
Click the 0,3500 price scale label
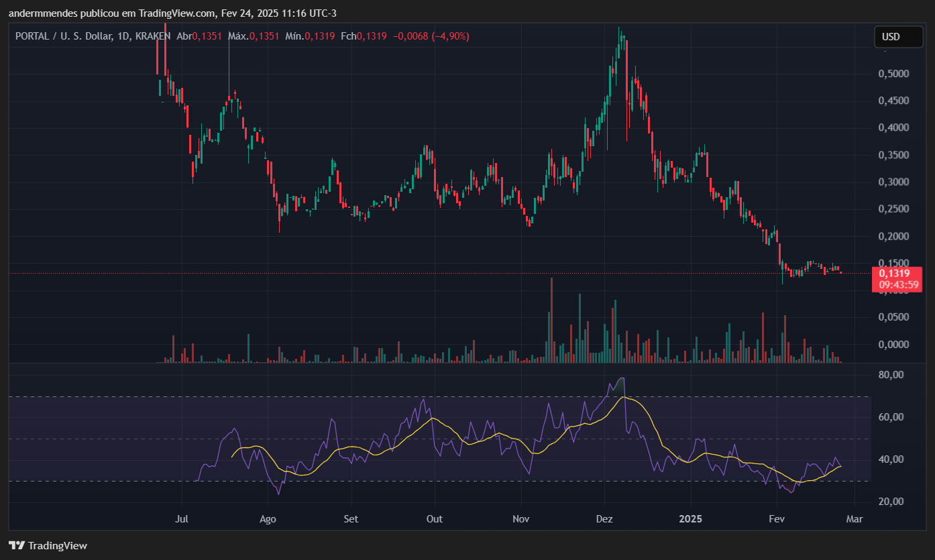tap(893, 155)
